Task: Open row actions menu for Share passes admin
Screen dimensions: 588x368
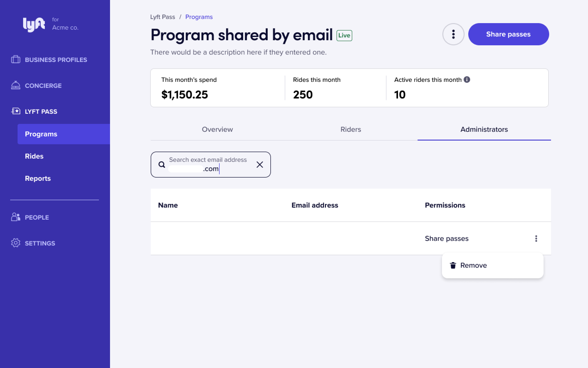Action: [536, 239]
